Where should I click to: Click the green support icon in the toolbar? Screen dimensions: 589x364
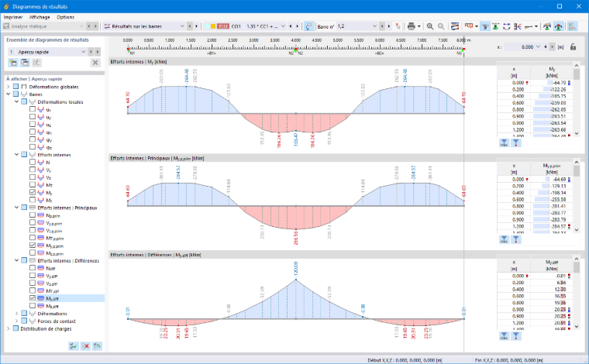(x=496, y=26)
